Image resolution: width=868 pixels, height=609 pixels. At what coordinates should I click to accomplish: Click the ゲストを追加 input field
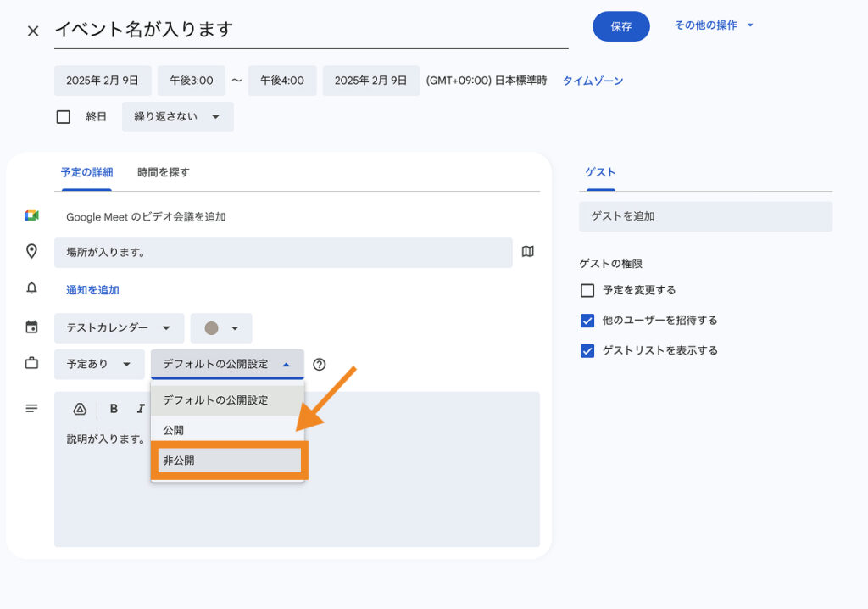pyautogui.click(x=705, y=216)
